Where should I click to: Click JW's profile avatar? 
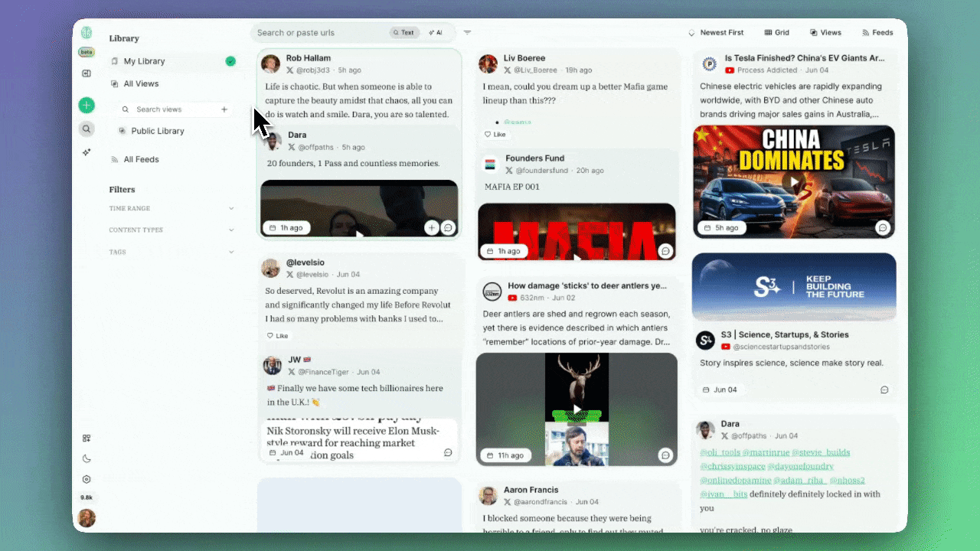[273, 365]
